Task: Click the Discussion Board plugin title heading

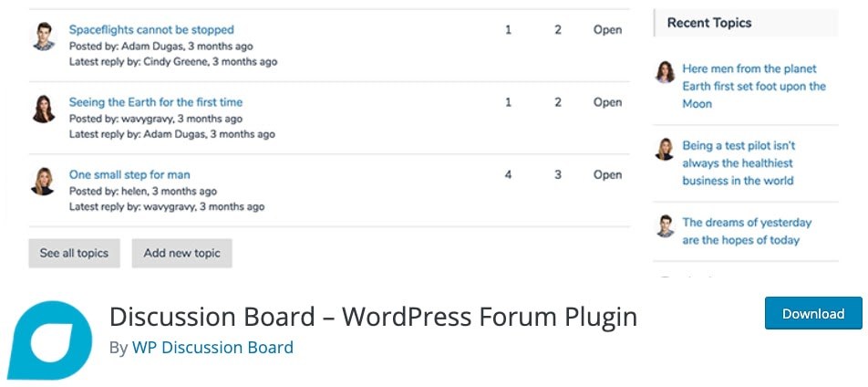Action: [373, 317]
